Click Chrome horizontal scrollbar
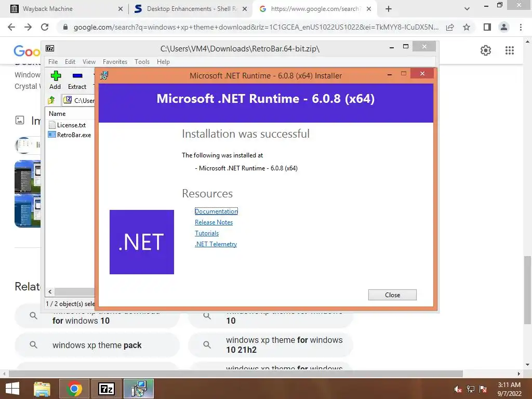This screenshot has width=532, height=399. click(x=236, y=374)
